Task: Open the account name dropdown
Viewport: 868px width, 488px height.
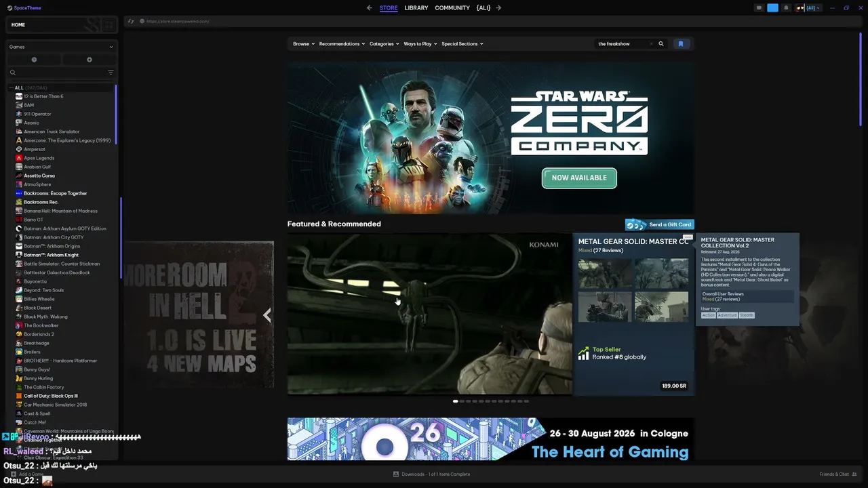Action: pos(813,8)
